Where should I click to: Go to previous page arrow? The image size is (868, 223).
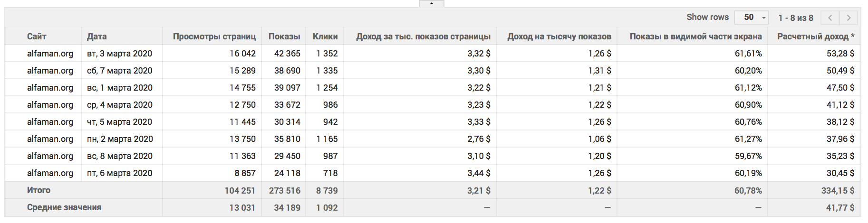point(830,18)
